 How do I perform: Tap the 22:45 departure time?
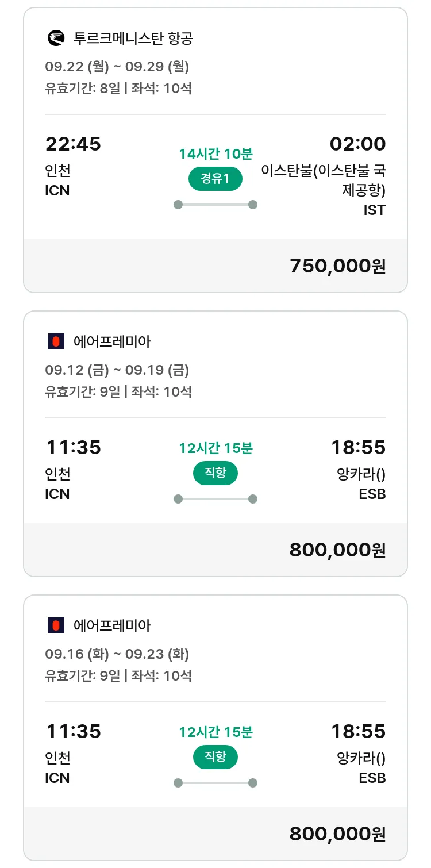[73, 144]
